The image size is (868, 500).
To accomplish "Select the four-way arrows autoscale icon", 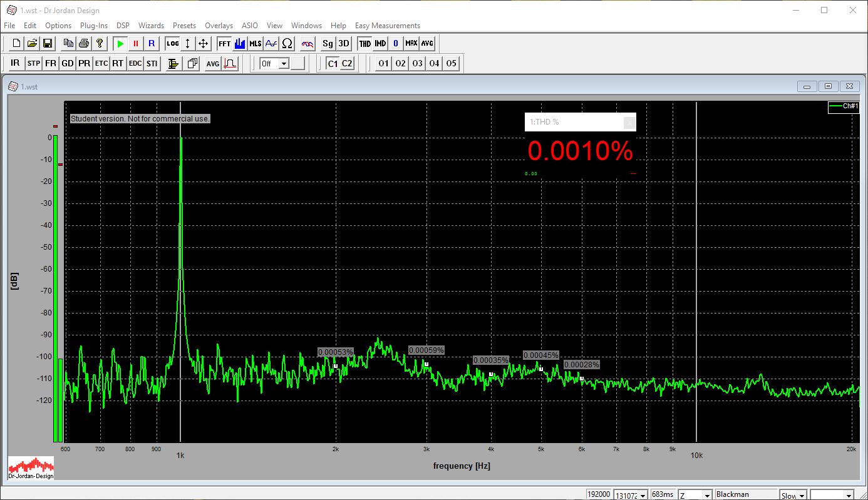I will (203, 44).
